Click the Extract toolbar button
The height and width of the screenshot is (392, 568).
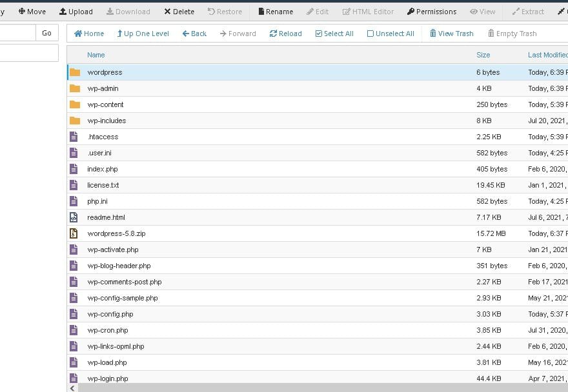[528, 12]
